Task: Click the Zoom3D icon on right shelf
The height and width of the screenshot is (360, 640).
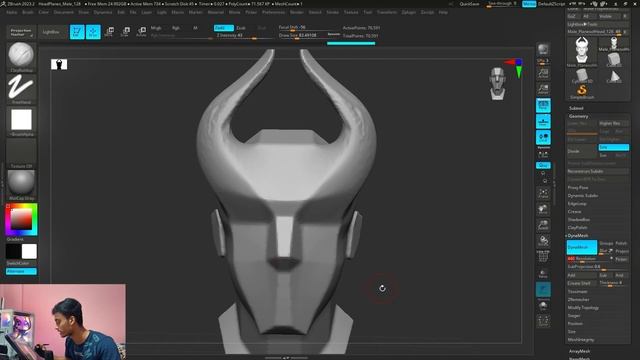Action: (x=543, y=225)
